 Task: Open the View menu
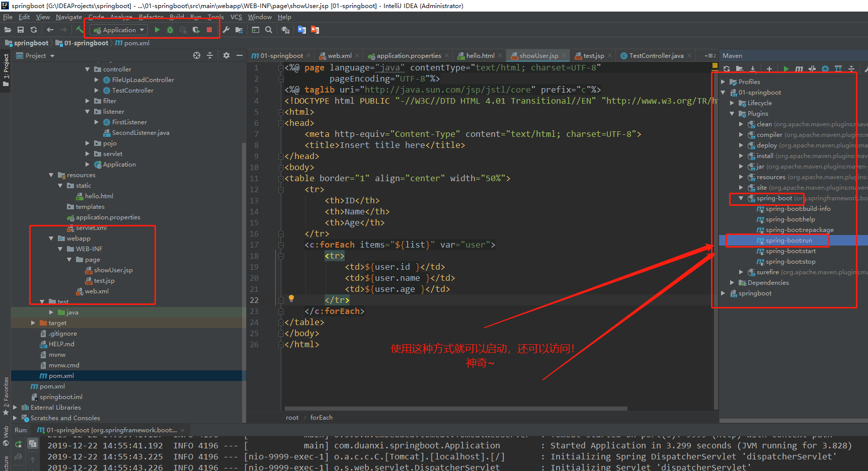pos(43,17)
